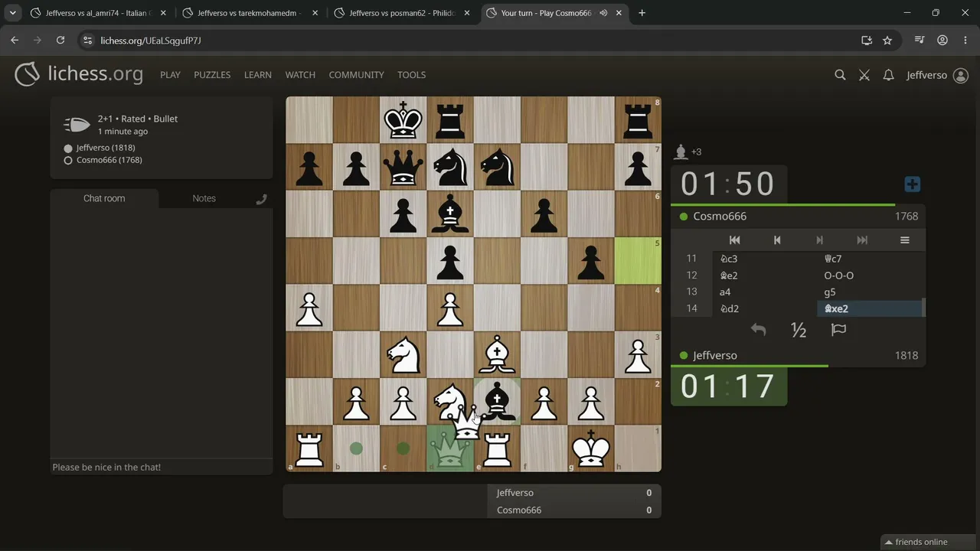The height and width of the screenshot is (551, 980).
Task: Open Cosmo666 profile above the move list
Action: (x=720, y=217)
